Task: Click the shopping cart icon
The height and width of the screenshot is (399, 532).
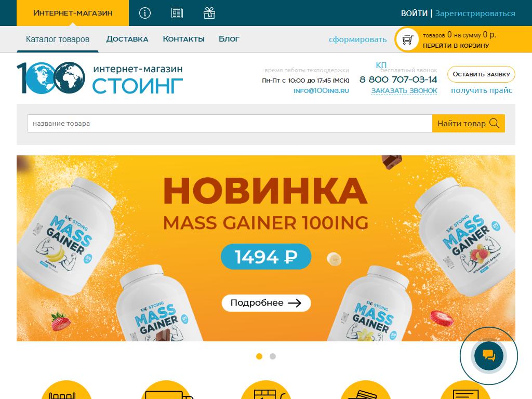Action: 407,39
